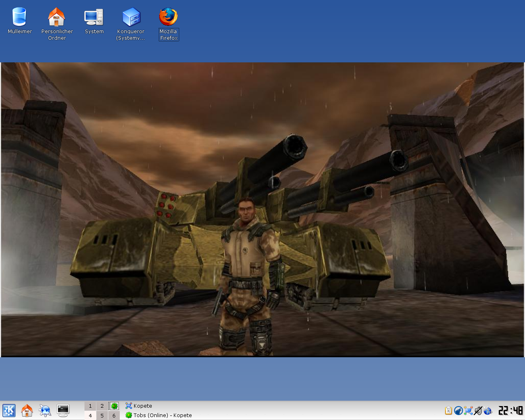Open Klipper clipboard tray icon
Image resolution: width=525 pixels, height=420 pixels.
tap(448, 410)
